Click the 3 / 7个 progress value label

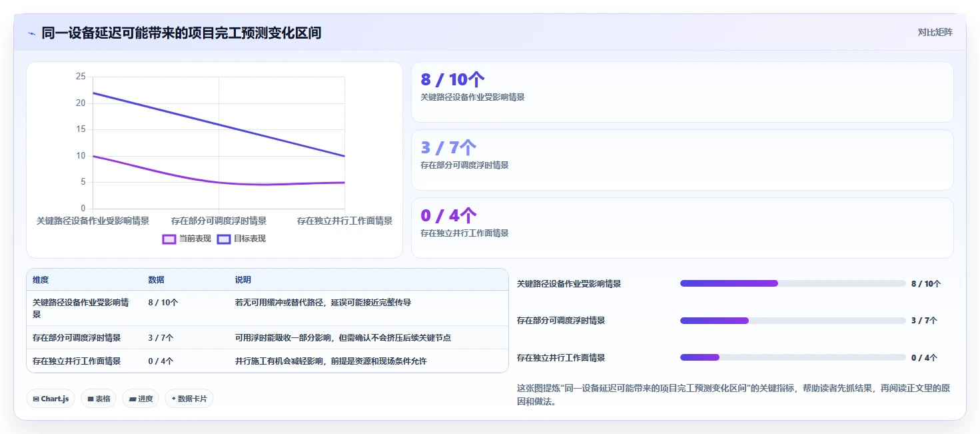point(924,321)
